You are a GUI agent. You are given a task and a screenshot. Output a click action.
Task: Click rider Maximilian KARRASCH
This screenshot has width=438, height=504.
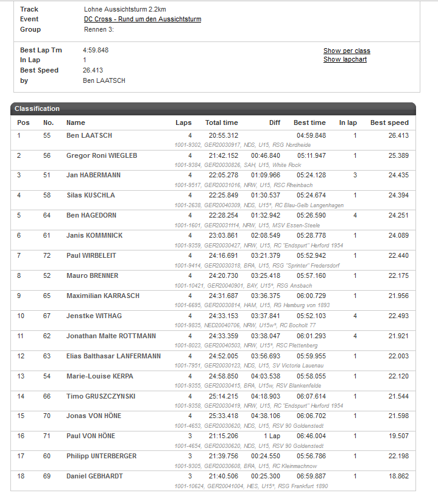point(103,296)
